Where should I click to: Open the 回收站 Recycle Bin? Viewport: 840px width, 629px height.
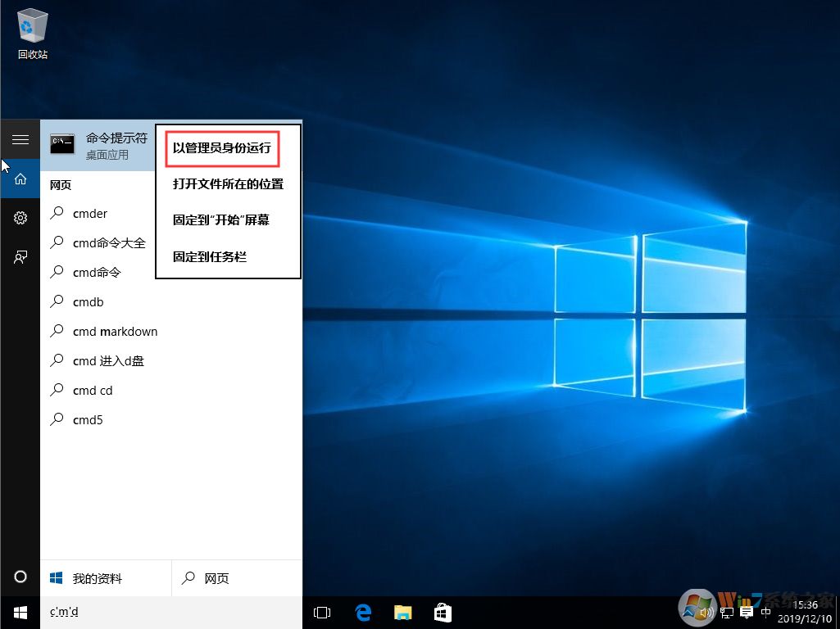click(x=31, y=29)
